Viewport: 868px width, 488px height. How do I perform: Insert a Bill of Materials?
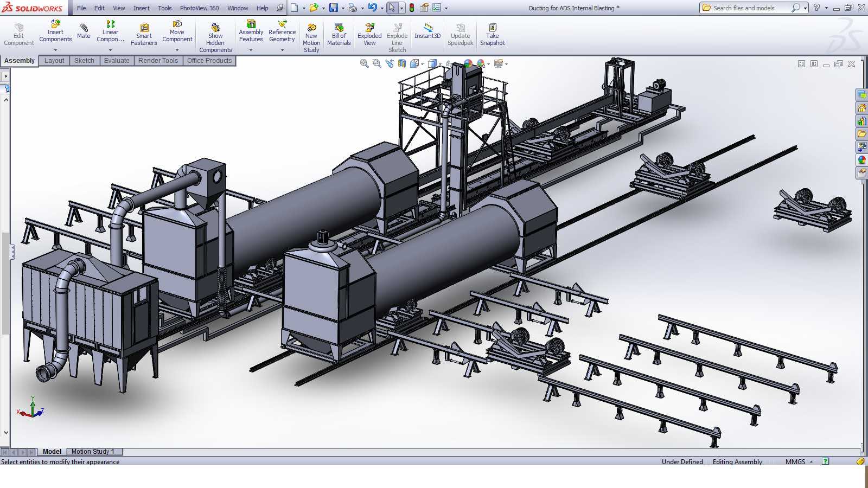click(x=339, y=34)
